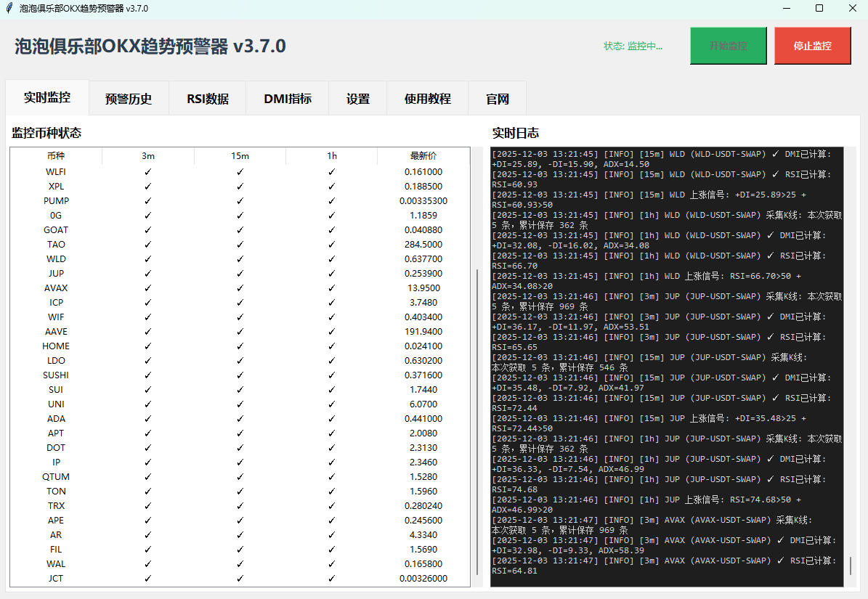Click the 币种 column header

tap(56, 156)
